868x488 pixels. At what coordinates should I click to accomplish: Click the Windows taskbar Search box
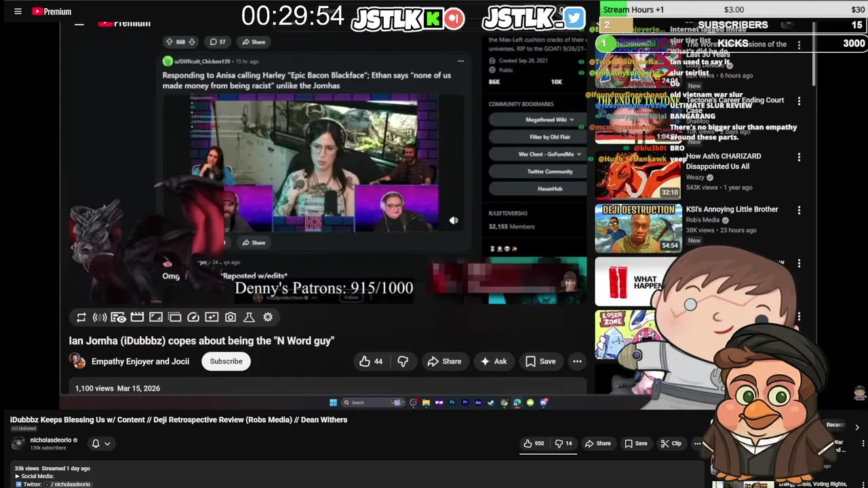click(372, 403)
